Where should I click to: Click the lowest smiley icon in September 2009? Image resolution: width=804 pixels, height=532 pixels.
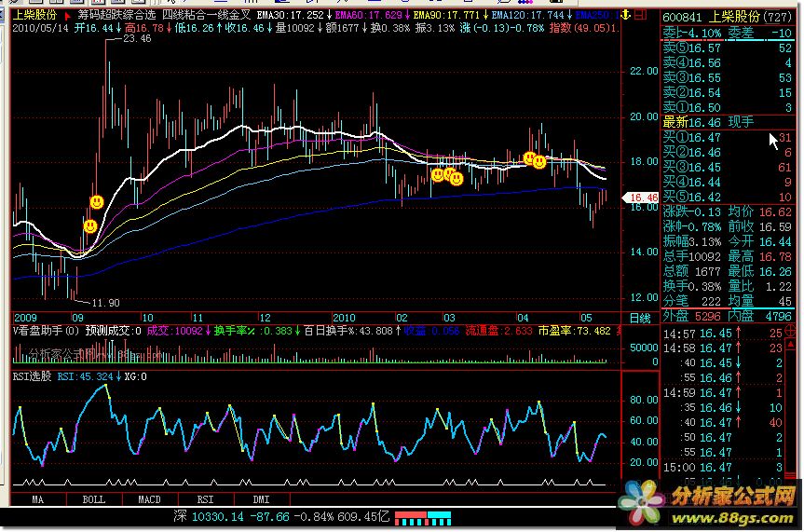(89, 226)
